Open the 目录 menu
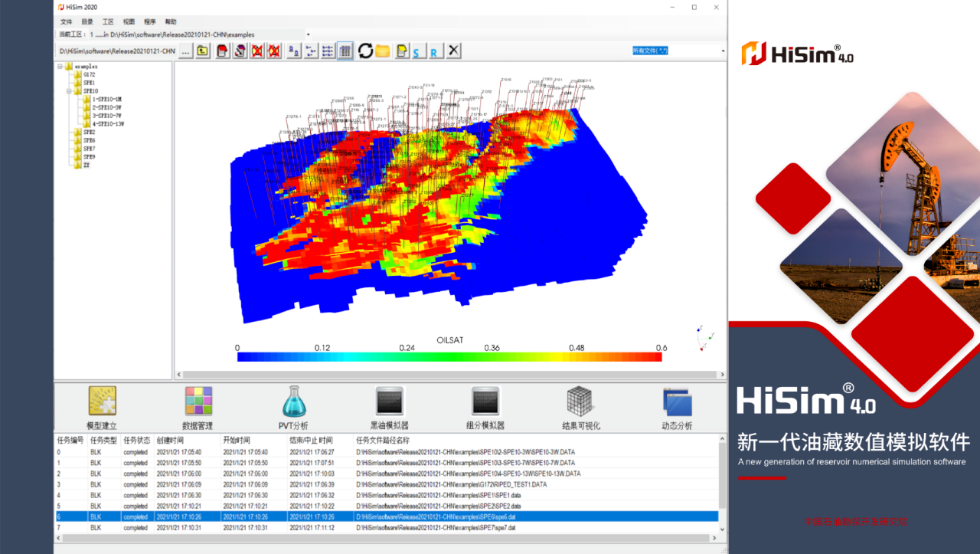 click(x=87, y=22)
